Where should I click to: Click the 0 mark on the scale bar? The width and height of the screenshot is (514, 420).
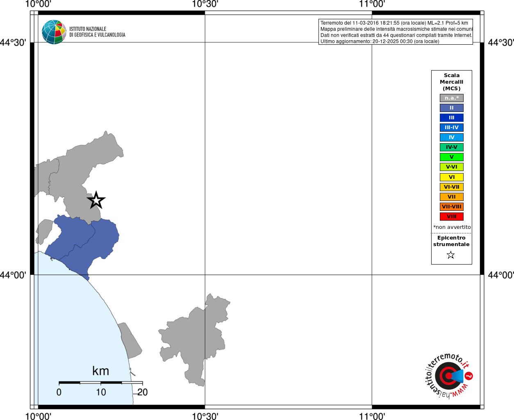coord(59,392)
